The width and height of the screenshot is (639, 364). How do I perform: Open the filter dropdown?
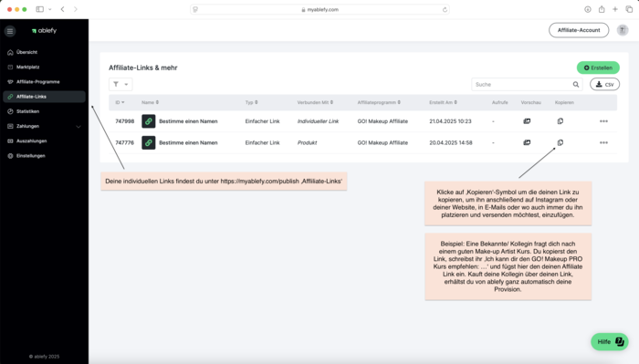[x=120, y=84]
